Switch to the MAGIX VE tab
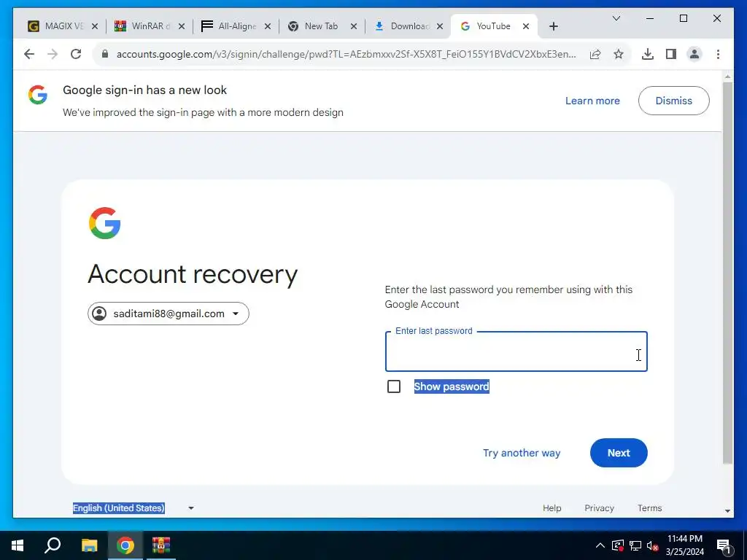The width and height of the screenshot is (747, 560). pos(63,27)
